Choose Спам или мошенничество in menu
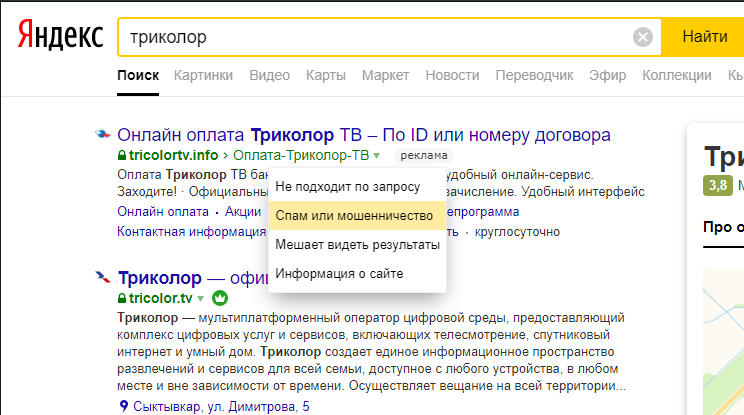744x415 pixels. 357,216
